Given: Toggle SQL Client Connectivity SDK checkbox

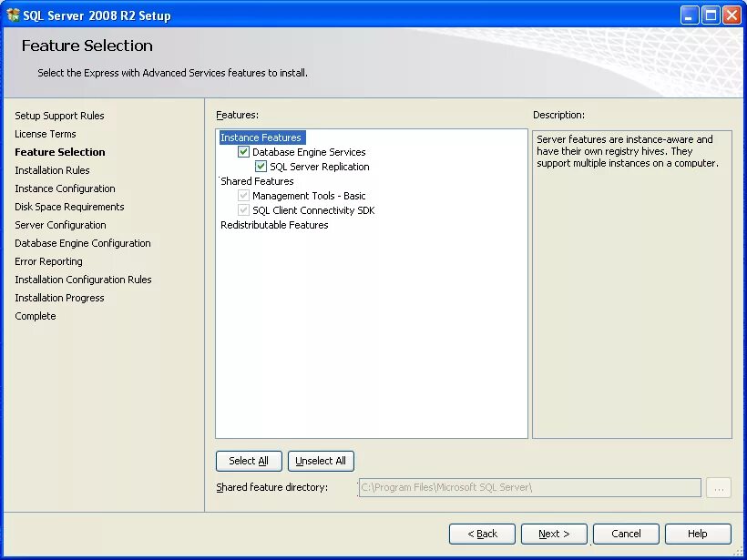Looking at the screenshot, I should point(243,210).
